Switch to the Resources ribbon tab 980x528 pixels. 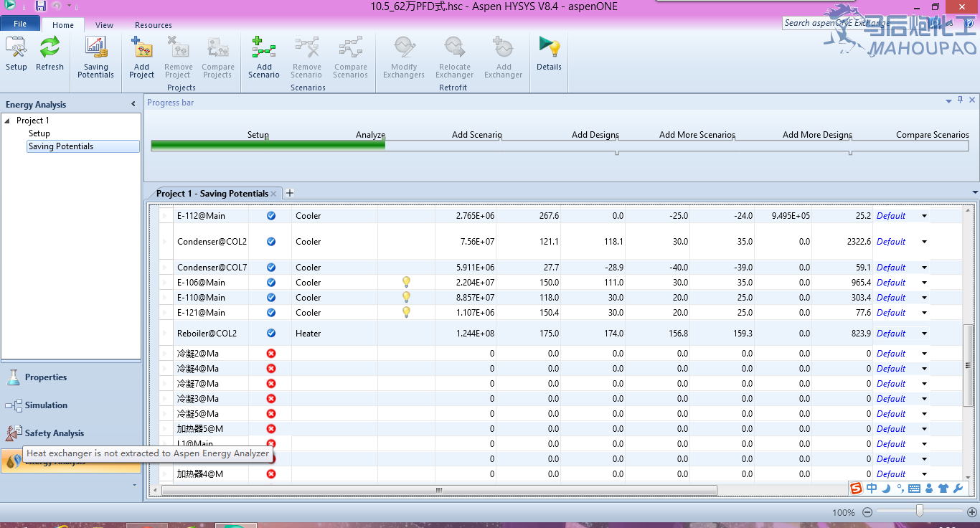[x=154, y=25]
